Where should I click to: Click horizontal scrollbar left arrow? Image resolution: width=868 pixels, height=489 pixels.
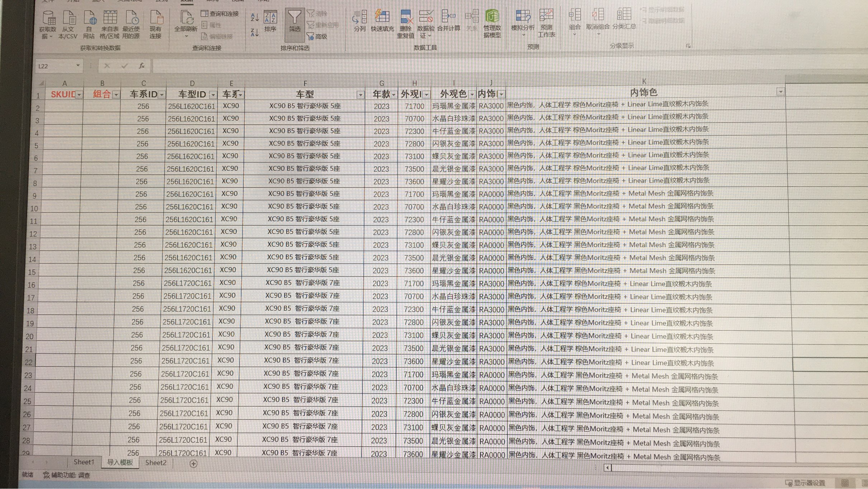tap(607, 467)
